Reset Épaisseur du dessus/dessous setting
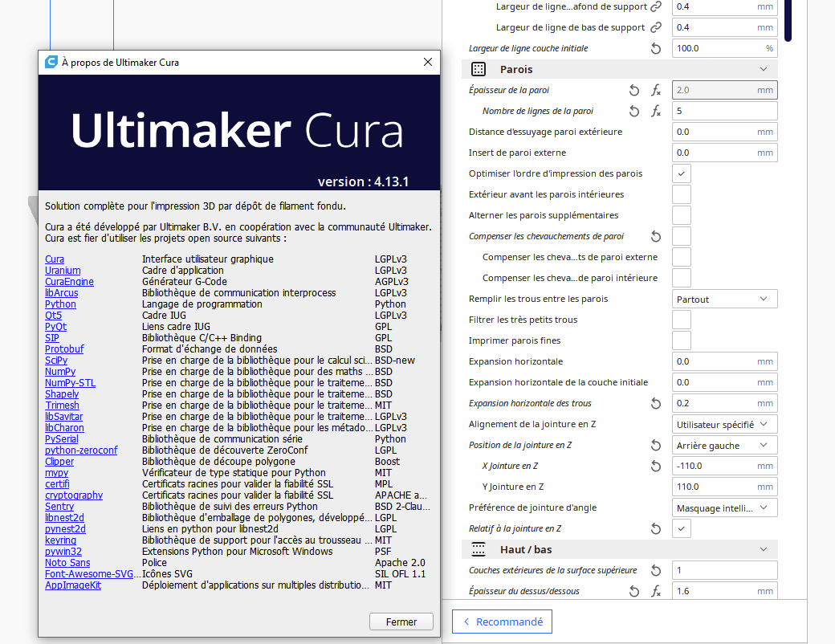This screenshot has height=644, width=835. click(x=633, y=591)
